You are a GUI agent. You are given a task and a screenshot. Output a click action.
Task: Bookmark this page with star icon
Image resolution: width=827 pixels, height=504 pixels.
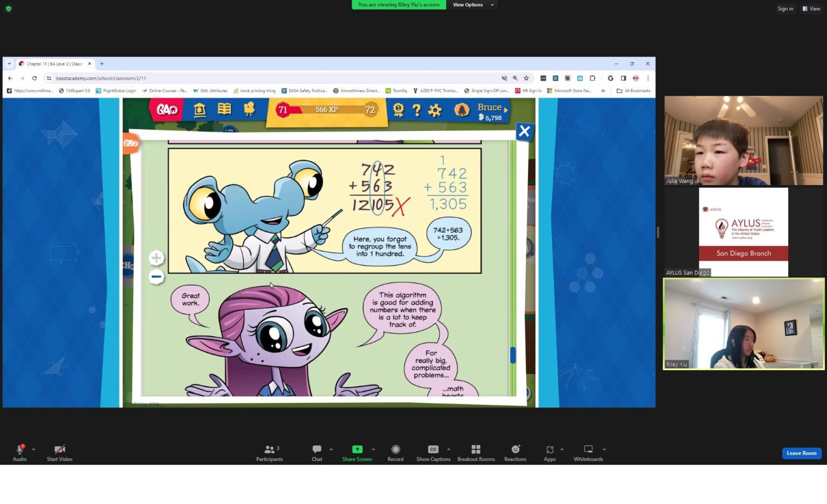[526, 78]
